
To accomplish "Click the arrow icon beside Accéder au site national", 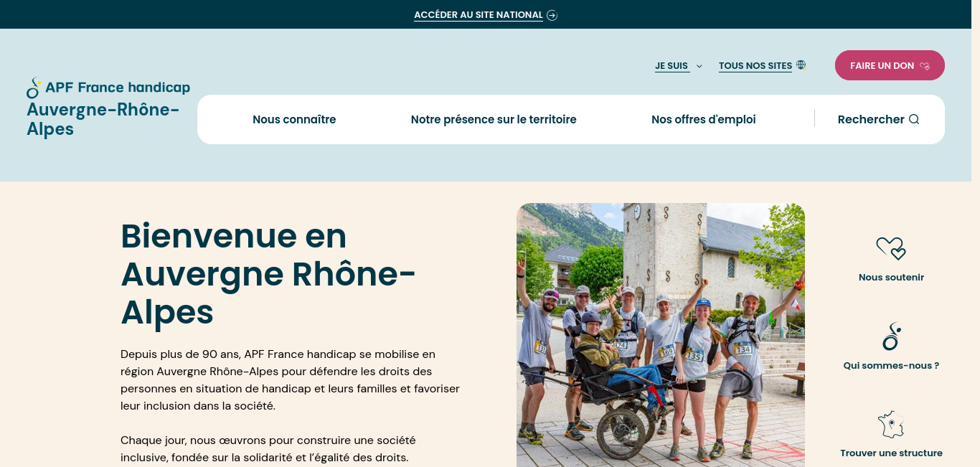I will pyautogui.click(x=552, y=15).
